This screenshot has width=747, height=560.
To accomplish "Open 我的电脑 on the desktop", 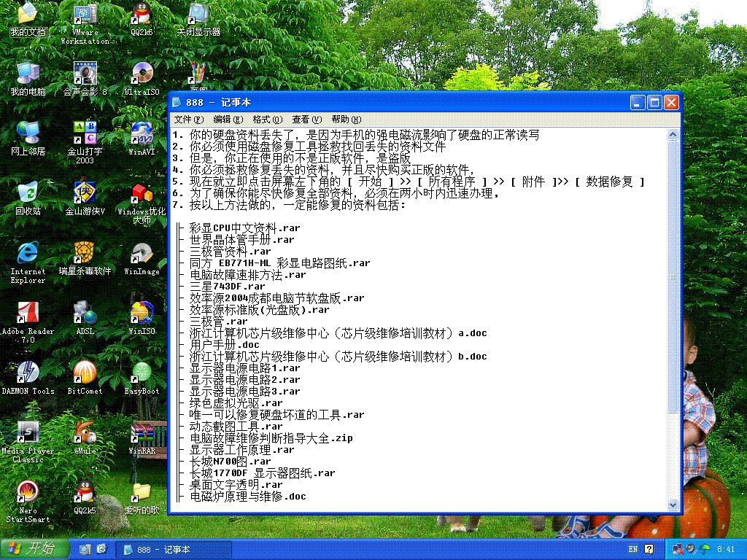I will point(28,79).
